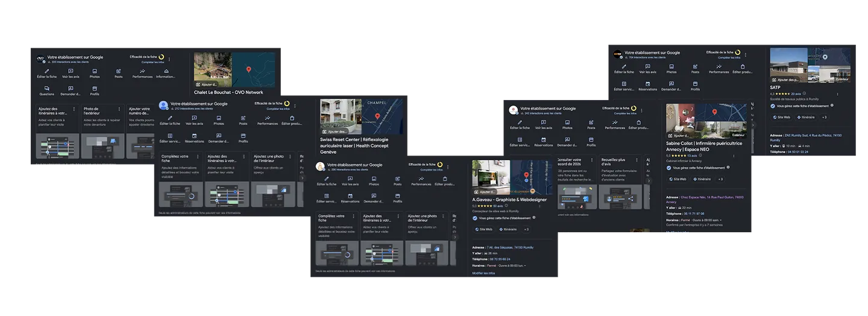Click Efficacité de la fiche ring in Swiss Reset panel
Screen dimensions: 868x316
pyautogui.click(x=287, y=103)
